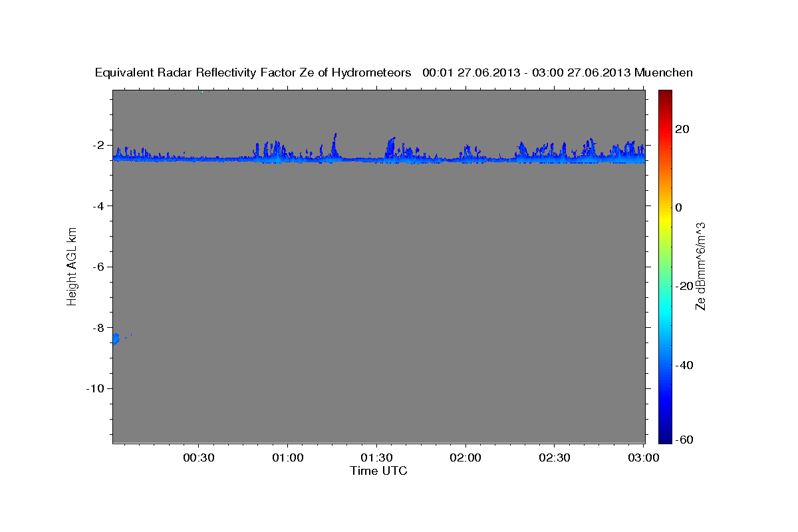Click the colorbar value label 0
798x532 pixels.
click(678, 207)
